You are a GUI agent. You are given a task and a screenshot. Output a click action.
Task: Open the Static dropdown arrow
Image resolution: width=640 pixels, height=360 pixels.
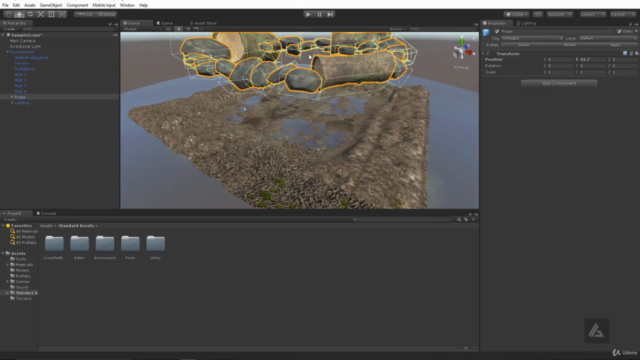(636, 31)
